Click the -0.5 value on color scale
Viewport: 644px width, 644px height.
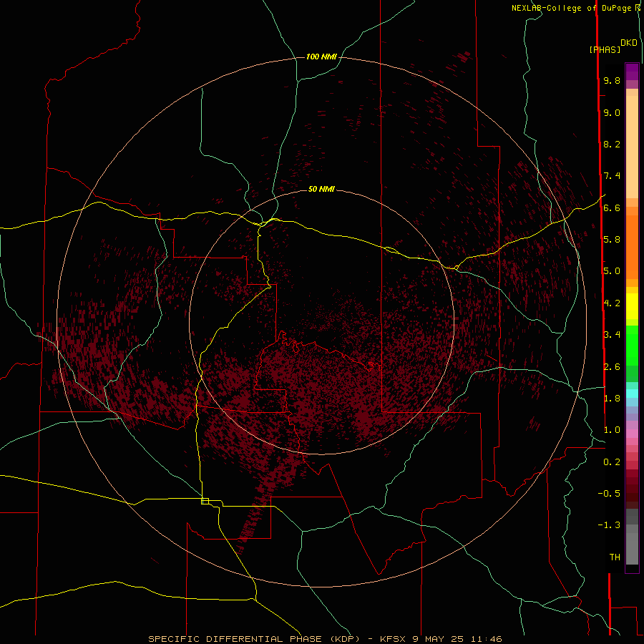click(609, 494)
